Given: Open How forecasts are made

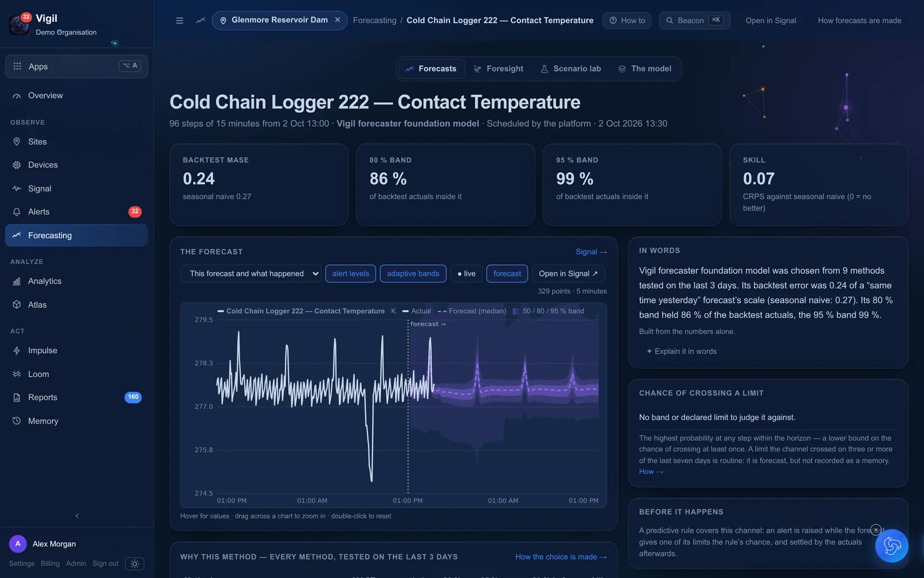Looking at the screenshot, I should [859, 20].
